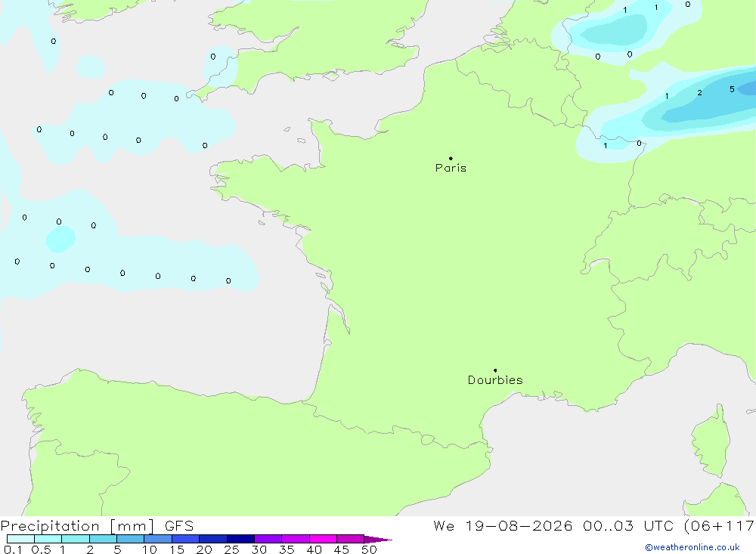Click the '19-08-2026' forecast date text
This screenshot has width=756, height=554.
click(519, 526)
